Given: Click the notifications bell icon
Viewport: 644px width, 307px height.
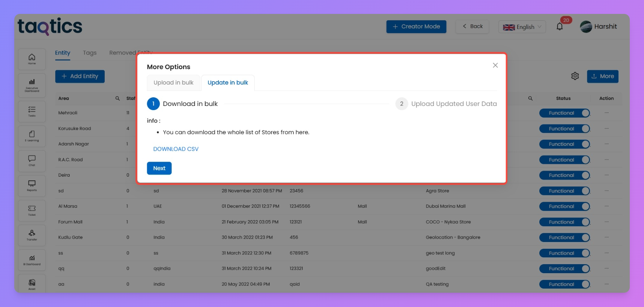Looking at the screenshot, I should coord(560,27).
